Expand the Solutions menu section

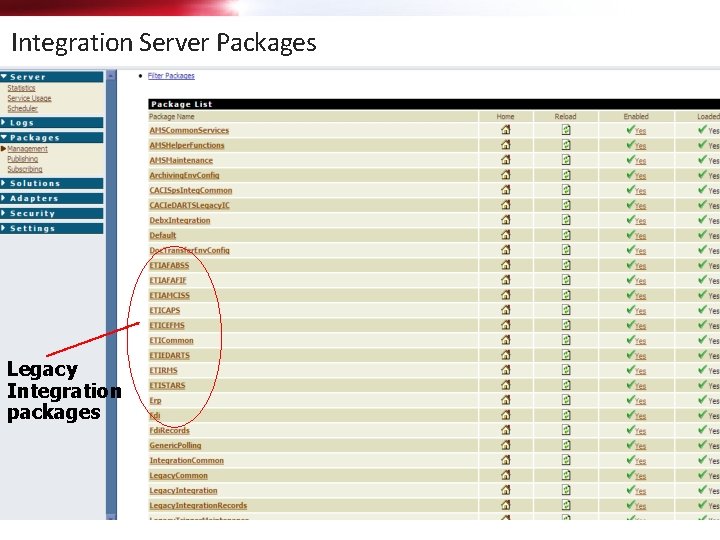[51, 183]
